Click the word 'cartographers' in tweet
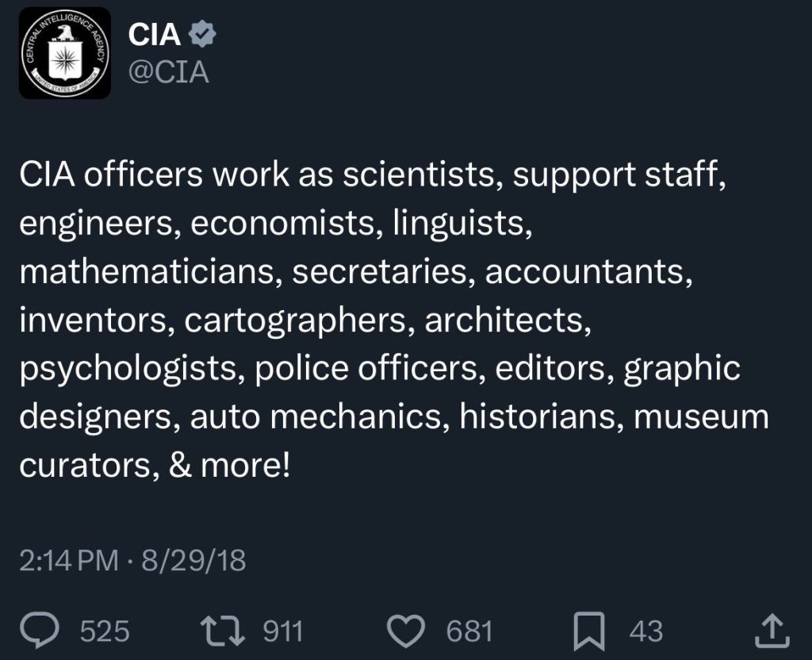The width and height of the screenshot is (812, 660). point(296,321)
